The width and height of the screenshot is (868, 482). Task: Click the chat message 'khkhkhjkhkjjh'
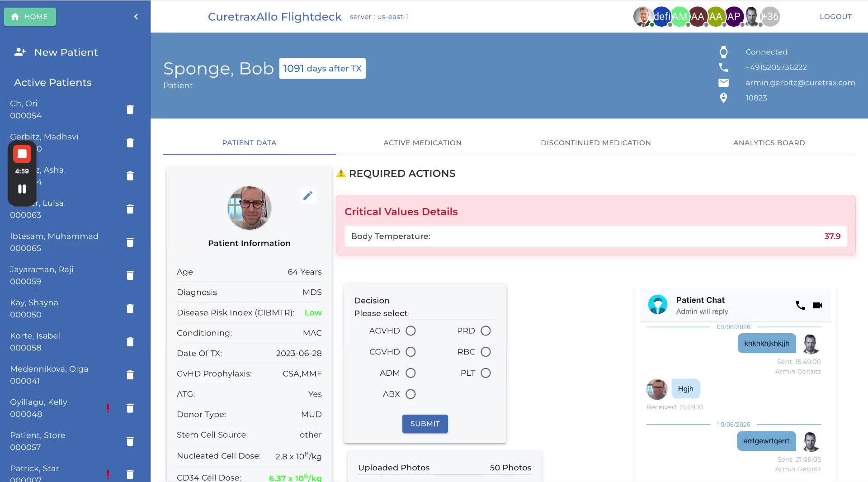[767, 343]
